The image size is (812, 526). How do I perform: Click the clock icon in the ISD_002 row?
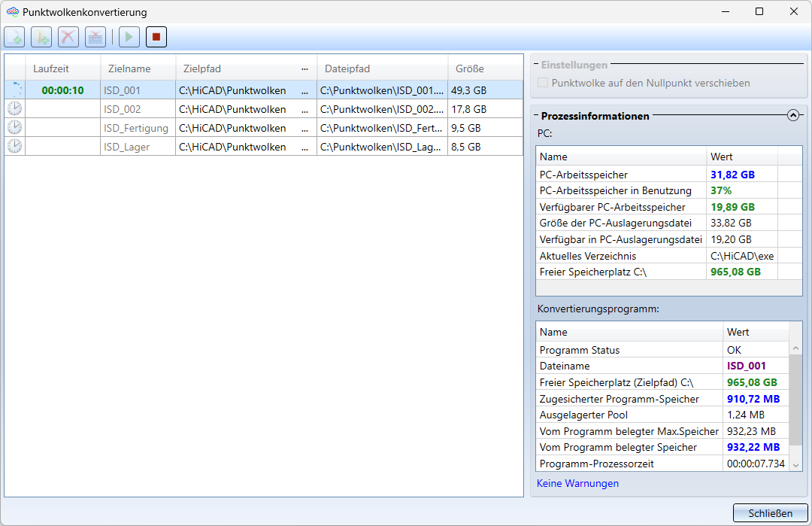14,109
